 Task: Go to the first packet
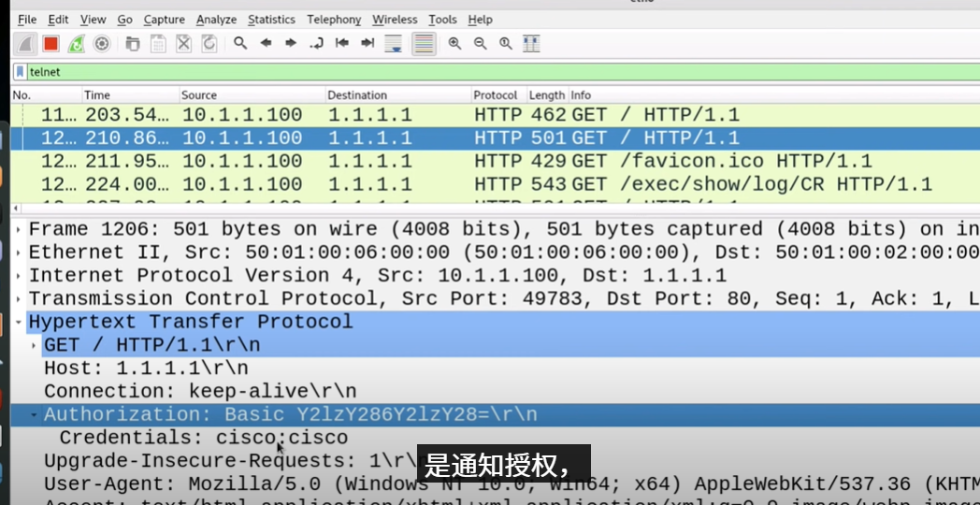[x=342, y=44]
